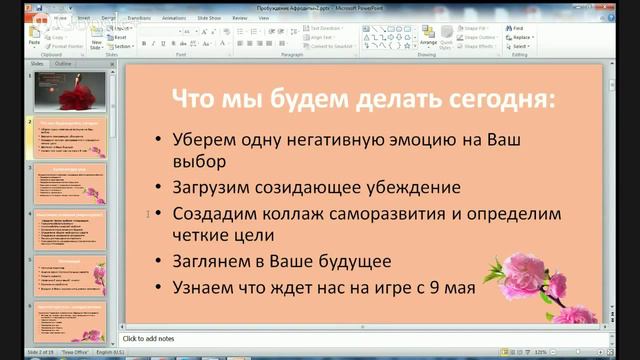The width and height of the screenshot is (640, 360).
Task: Close the Slides/Outline pane
Action: tap(112, 64)
